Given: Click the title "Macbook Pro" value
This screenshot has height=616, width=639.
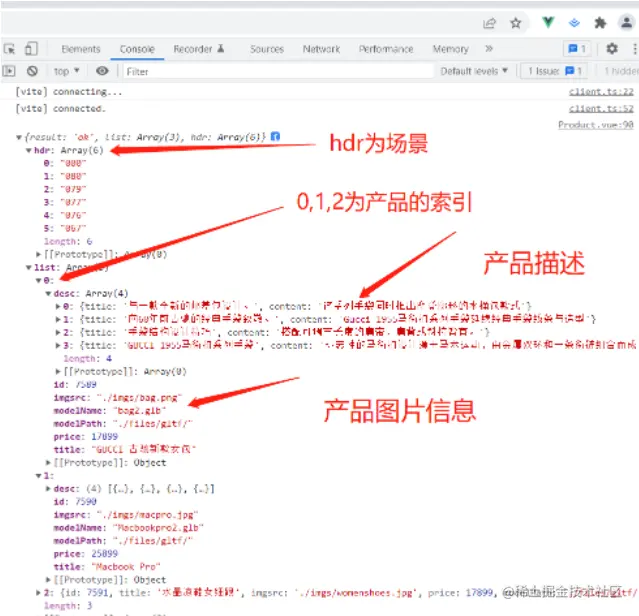Looking at the screenshot, I should click(126, 567).
